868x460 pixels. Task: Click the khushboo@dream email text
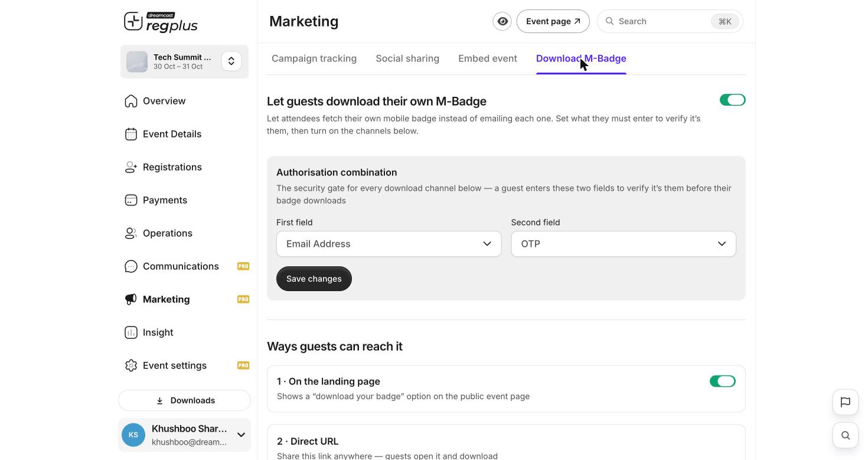click(189, 442)
